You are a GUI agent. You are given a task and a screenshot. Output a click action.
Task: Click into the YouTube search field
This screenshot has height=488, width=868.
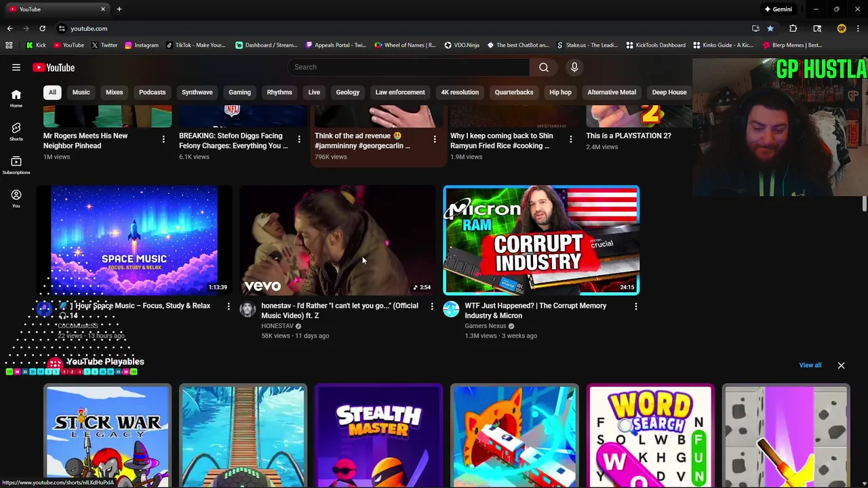(408, 67)
